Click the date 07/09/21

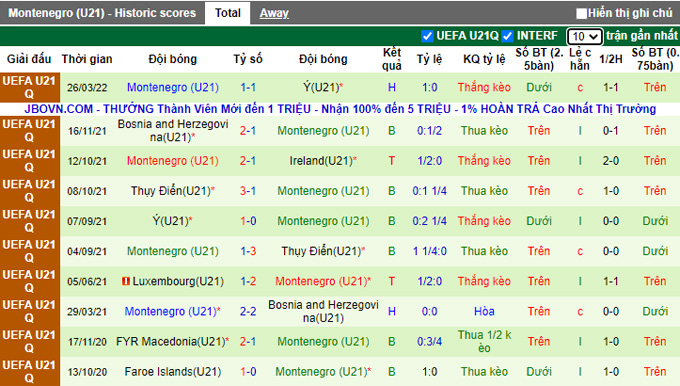click(87, 221)
